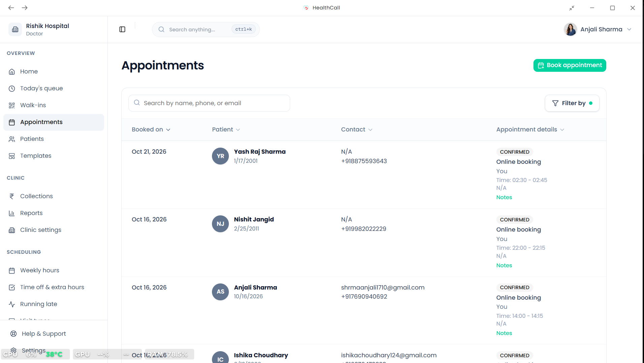Click the Book appointment button
This screenshot has width=644, height=363.
570,65
